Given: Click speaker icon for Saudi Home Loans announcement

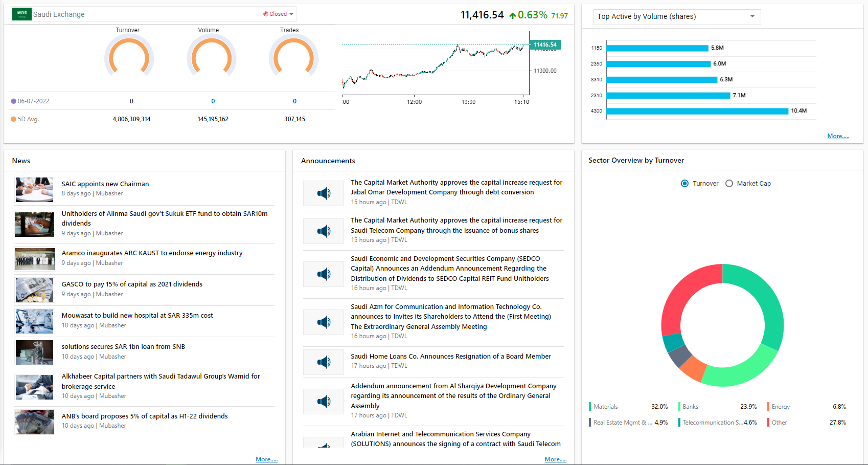Looking at the screenshot, I should pyautogui.click(x=324, y=362).
